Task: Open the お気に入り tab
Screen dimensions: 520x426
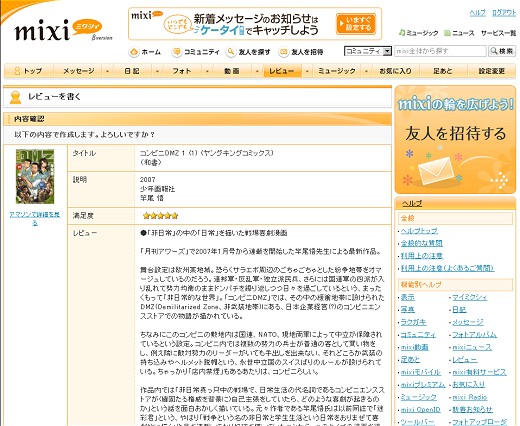Action: 395,71
